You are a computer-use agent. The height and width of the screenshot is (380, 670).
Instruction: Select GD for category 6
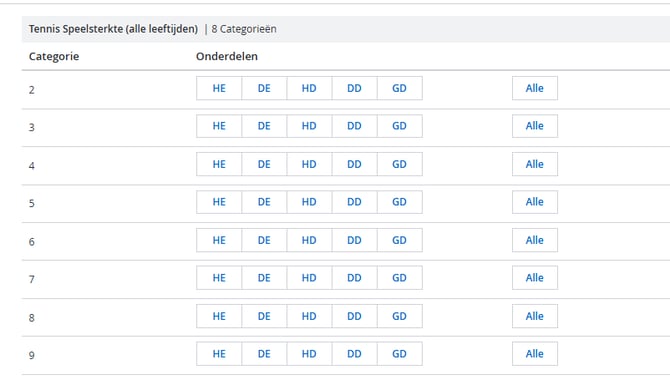[x=400, y=240]
